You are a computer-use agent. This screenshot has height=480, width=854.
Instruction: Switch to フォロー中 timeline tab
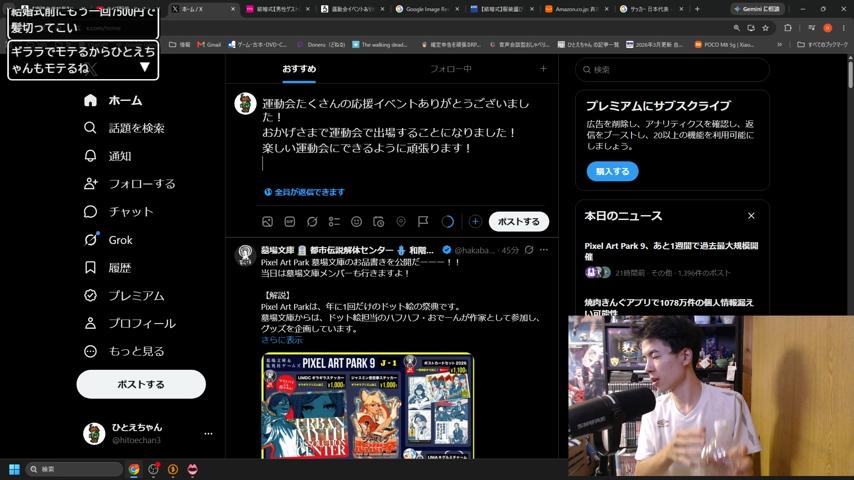point(450,69)
